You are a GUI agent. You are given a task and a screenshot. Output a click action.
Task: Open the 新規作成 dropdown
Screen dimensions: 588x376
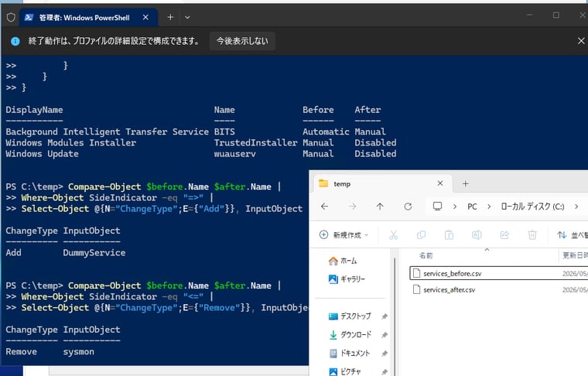pos(344,235)
